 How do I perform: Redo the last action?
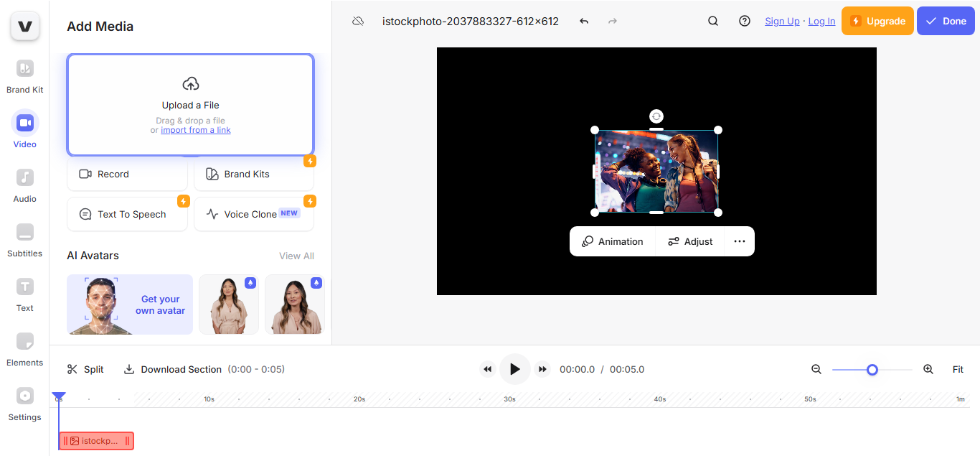coord(612,21)
